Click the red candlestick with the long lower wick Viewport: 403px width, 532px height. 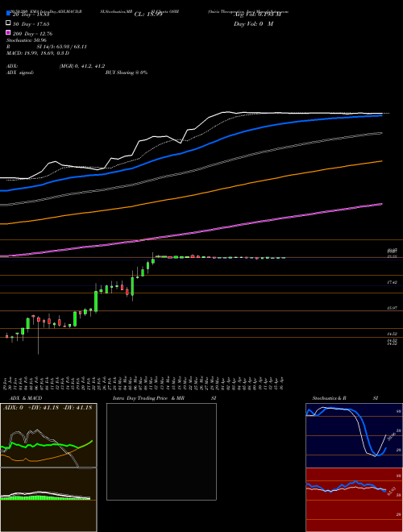point(39,335)
